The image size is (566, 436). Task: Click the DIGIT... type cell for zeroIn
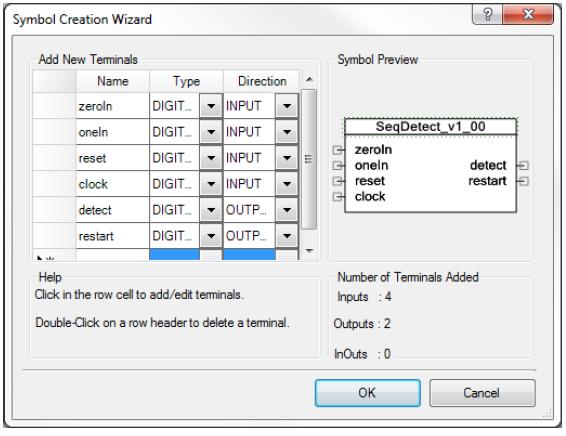click(174, 106)
